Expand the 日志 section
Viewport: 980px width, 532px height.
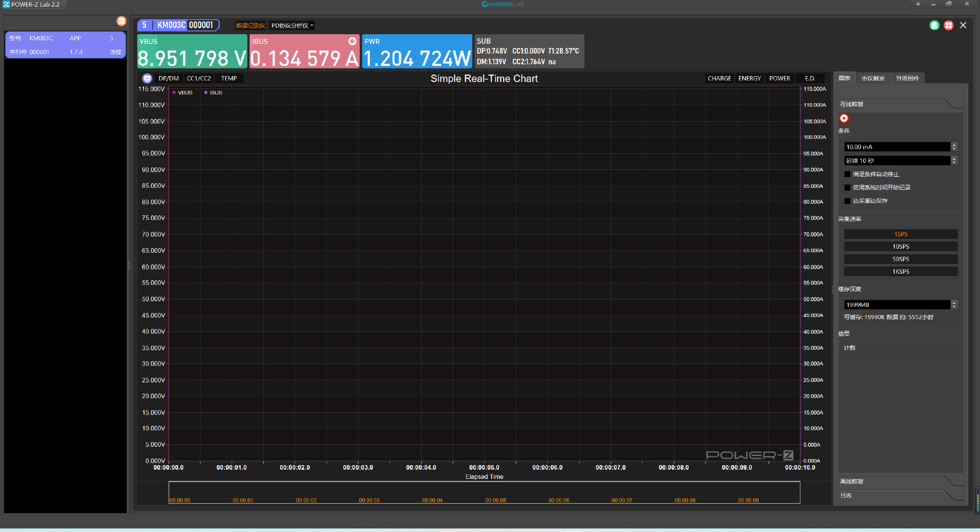(x=901, y=495)
